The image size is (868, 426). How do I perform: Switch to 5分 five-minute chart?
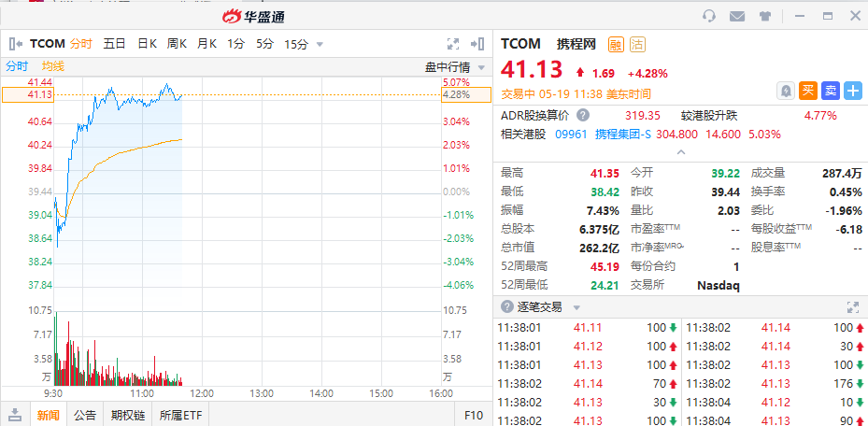[264, 44]
